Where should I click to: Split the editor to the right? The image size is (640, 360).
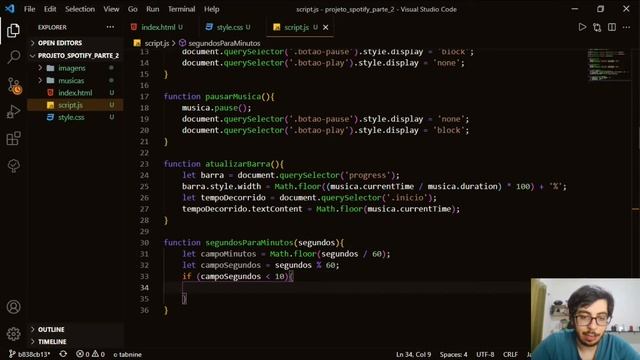point(612,27)
